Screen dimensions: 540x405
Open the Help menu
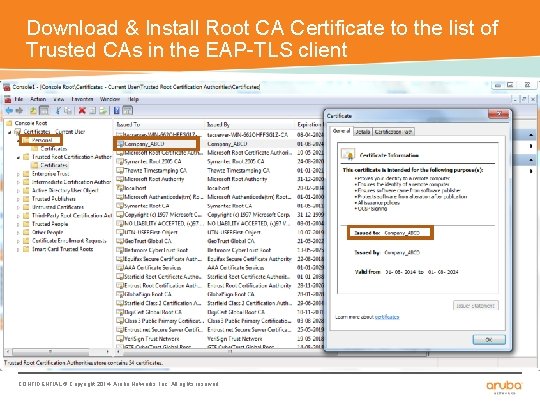tap(133, 99)
